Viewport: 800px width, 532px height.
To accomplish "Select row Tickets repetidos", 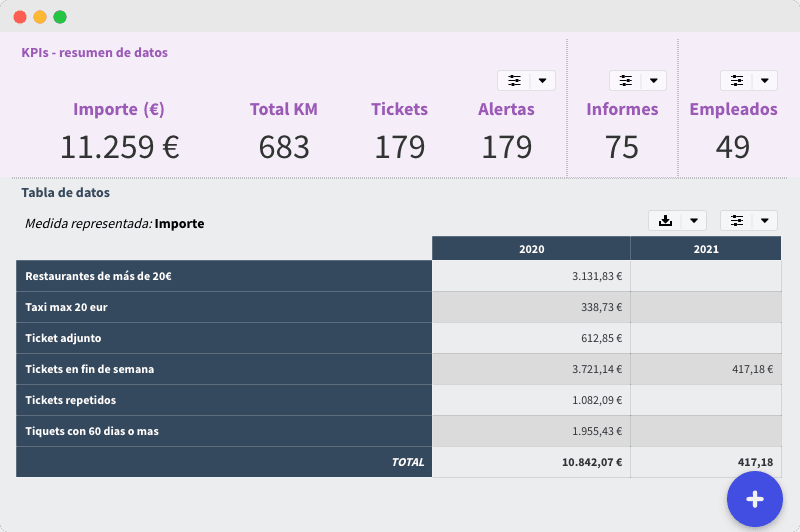I will pyautogui.click(x=224, y=400).
